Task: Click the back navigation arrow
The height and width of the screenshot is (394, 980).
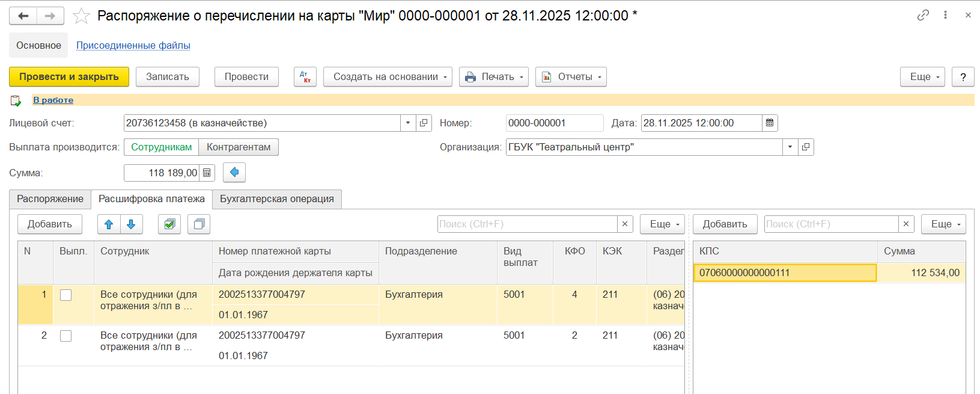Action: point(23,16)
